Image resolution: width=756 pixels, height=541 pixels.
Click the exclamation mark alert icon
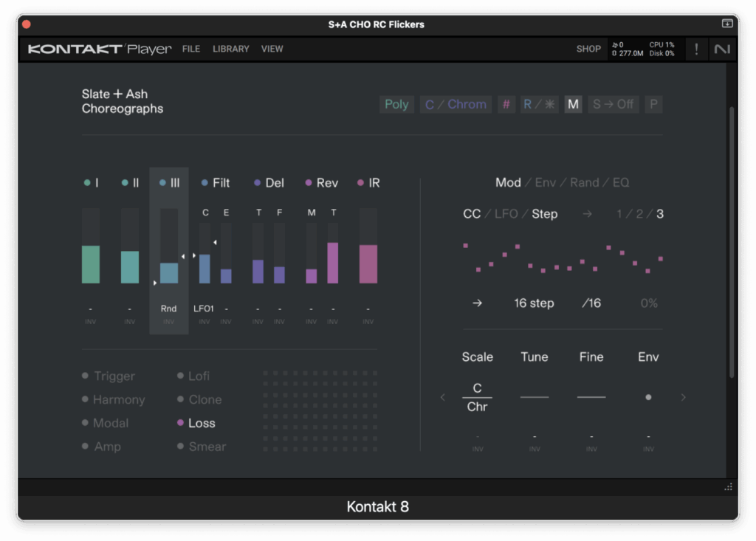(x=696, y=49)
